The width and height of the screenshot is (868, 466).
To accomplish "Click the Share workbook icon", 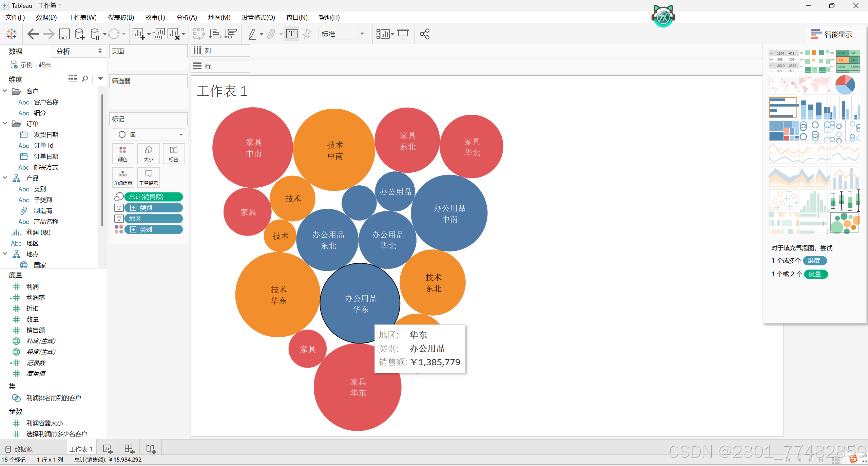I will click(424, 34).
